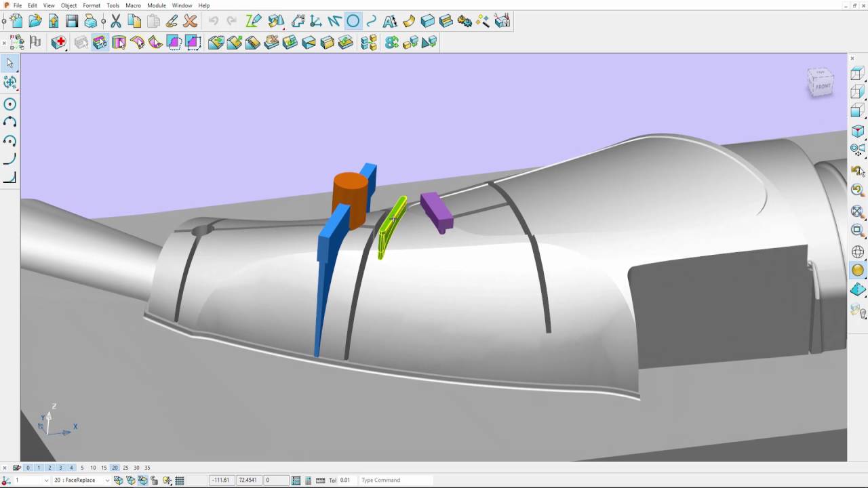Viewport: 868px width, 488px height.
Task: Open the Module menu
Action: click(156, 5)
